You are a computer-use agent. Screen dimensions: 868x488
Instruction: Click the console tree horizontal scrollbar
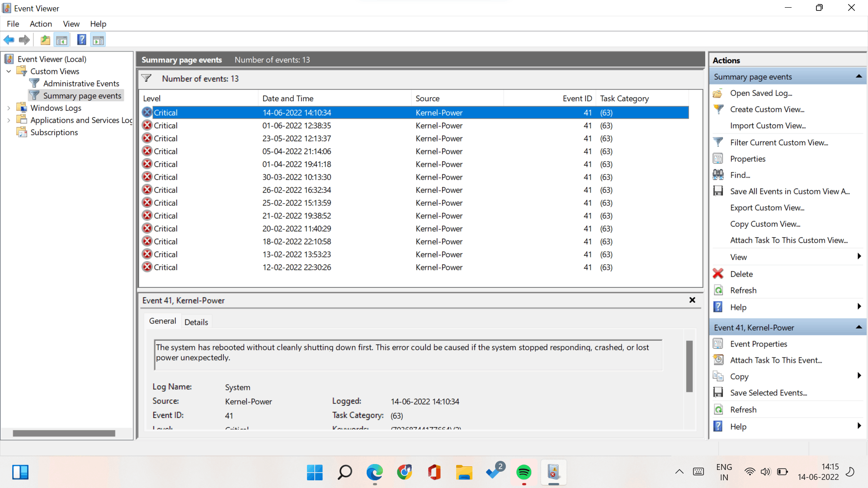[x=64, y=433]
